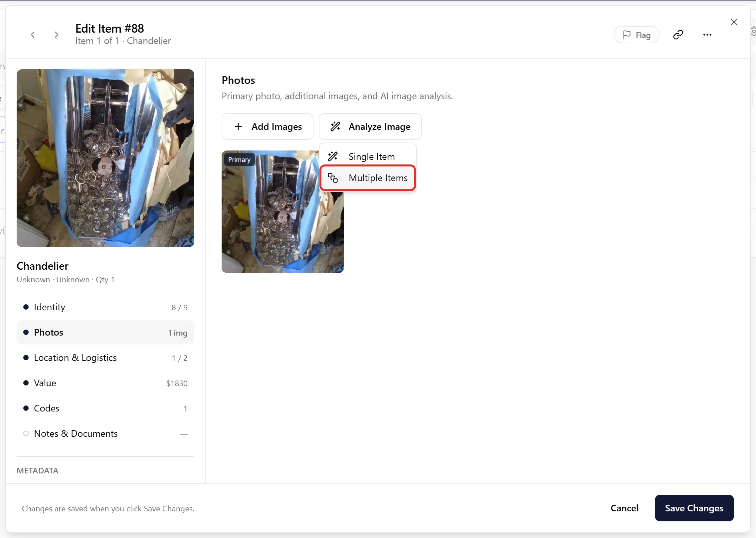Go to the next item arrow
Screen dimensions: 756x538
[x=57, y=35]
